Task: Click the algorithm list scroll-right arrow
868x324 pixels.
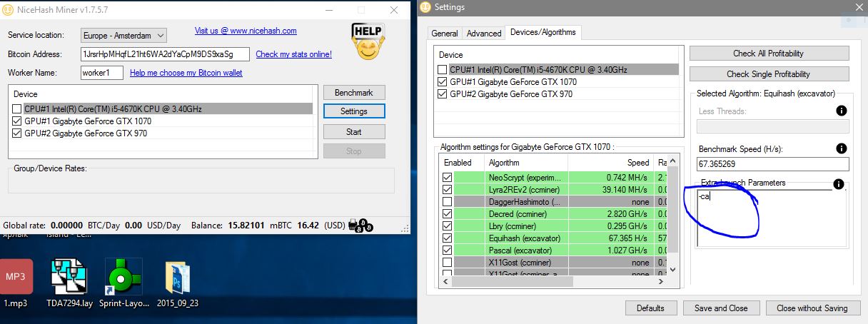Action: pos(662,282)
